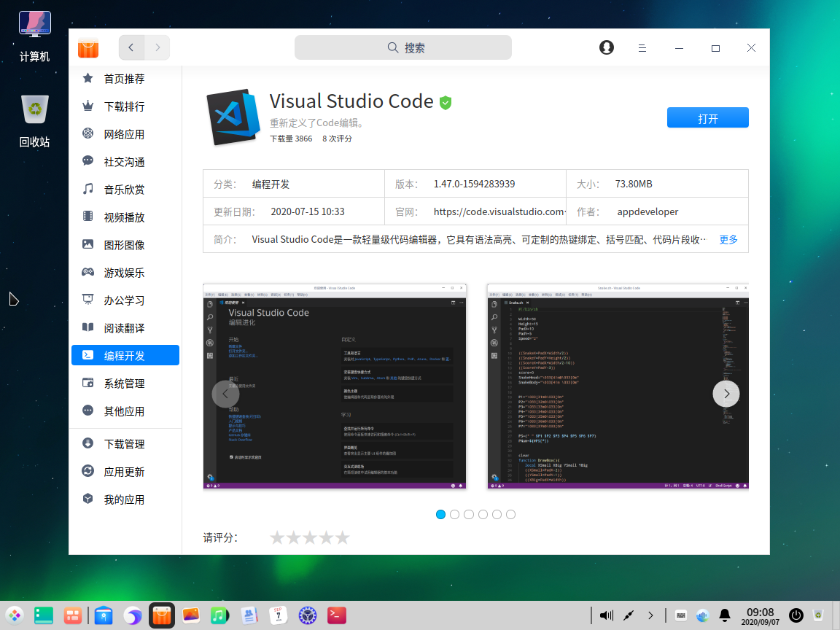Select the sixth screenshot indicator dot
This screenshot has width=840, height=630.
pyautogui.click(x=510, y=514)
